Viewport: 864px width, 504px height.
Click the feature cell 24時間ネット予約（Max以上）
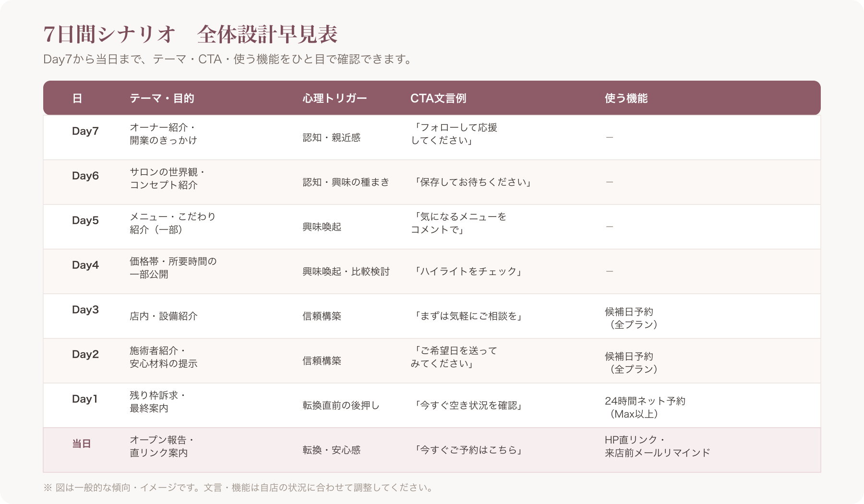(645, 408)
